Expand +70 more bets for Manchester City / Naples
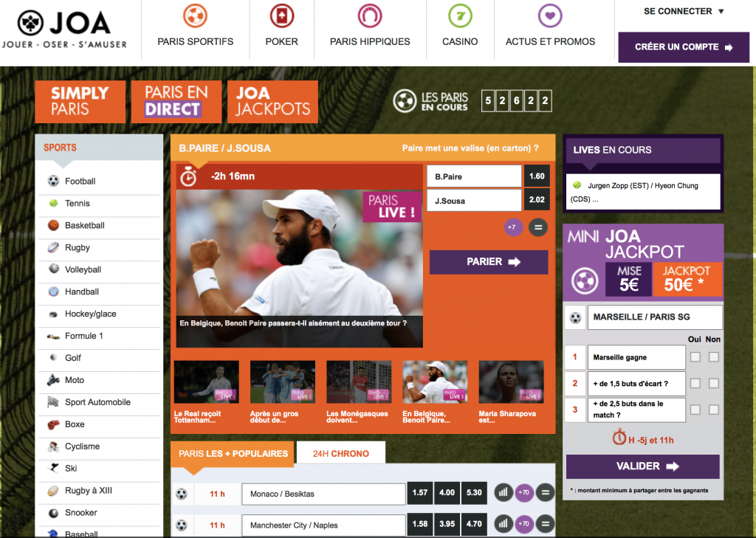The width and height of the screenshot is (756, 538). (x=524, y=523)
